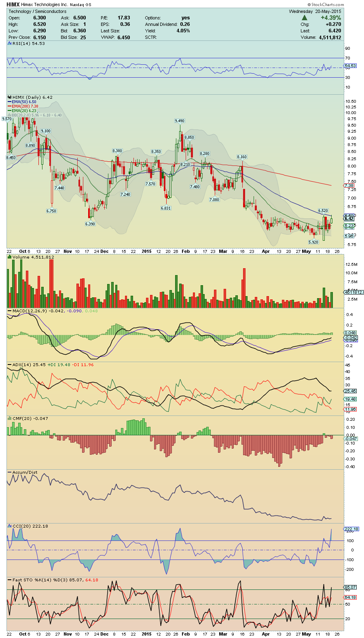This screenshot has height=638, width=364.
Task: Click the Accum/Dist legend line icon
Action: (10, 472)
